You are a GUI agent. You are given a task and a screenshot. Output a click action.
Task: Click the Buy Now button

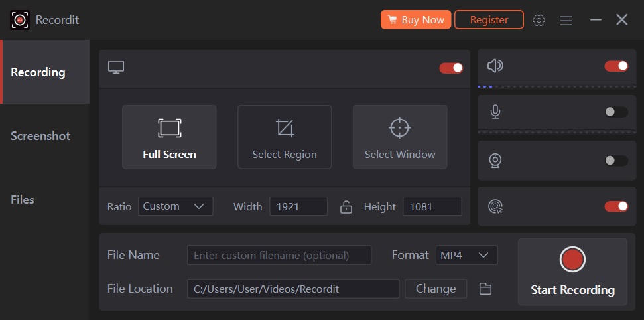pos(416,20)
